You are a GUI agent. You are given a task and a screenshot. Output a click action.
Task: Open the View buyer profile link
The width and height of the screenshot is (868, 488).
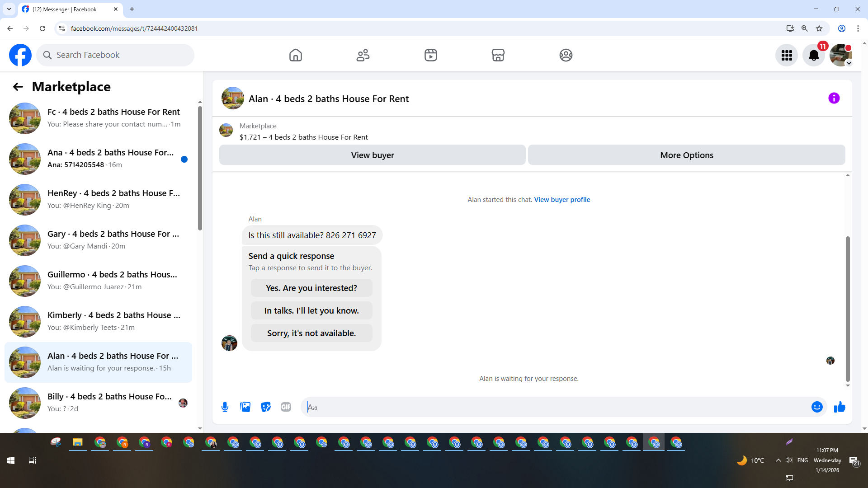coord(562,199)
